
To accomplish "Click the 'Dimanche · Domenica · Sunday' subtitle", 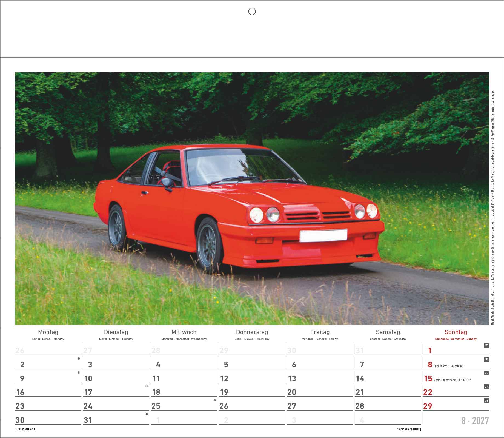I will pyautogui.click(x=456, y=339).
